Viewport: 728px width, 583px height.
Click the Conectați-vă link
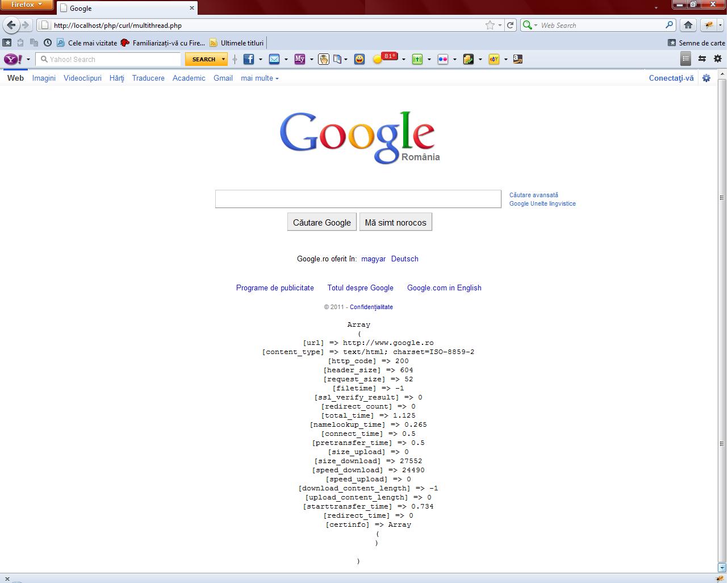[671, 78]
